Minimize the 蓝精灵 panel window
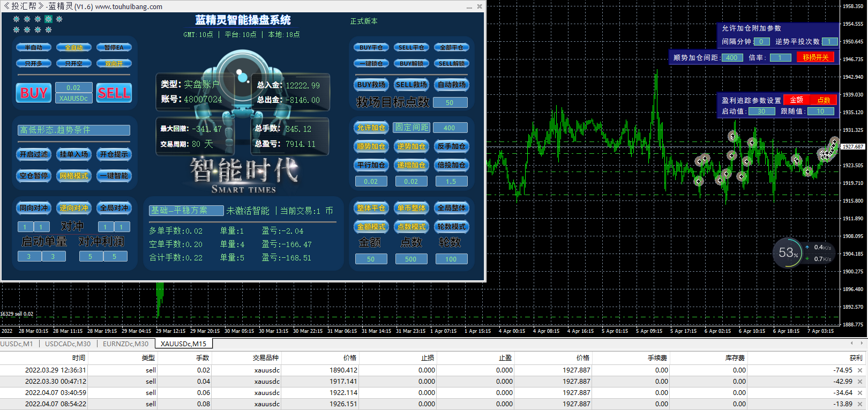Screen dimensions: 868x410 (469, 7)
